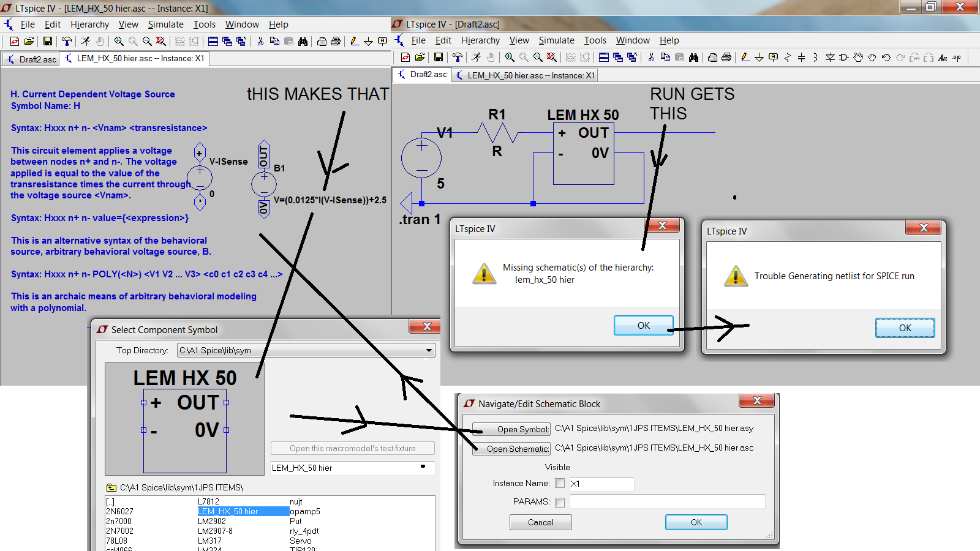Viewport: 980px width, 551px height.
Task: Open Edit menu in Draft2 window
Action: (x=443, y=40)
